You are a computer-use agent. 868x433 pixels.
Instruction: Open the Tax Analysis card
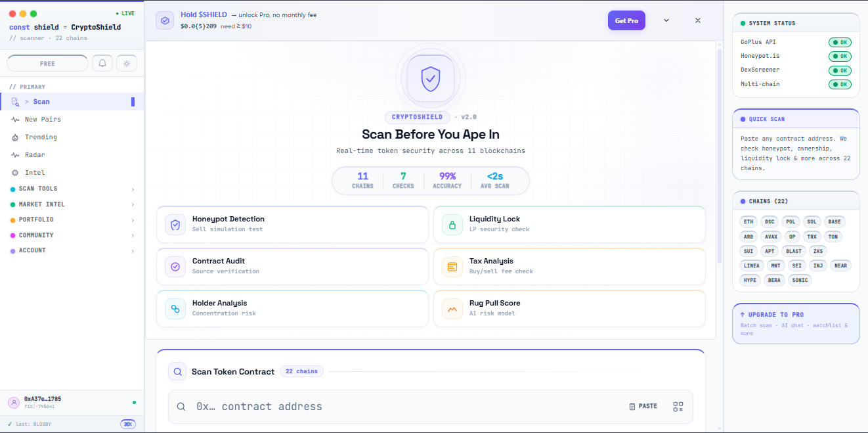pos(569,266)
